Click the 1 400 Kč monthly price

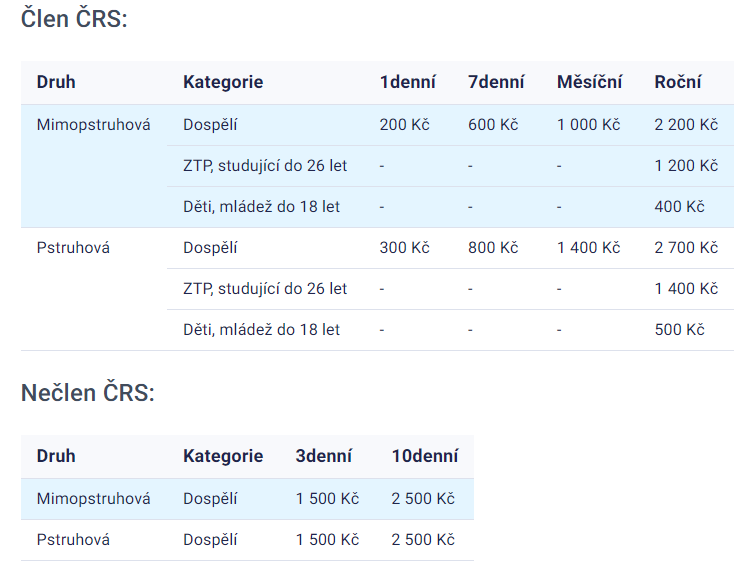[x=588, y=248]
